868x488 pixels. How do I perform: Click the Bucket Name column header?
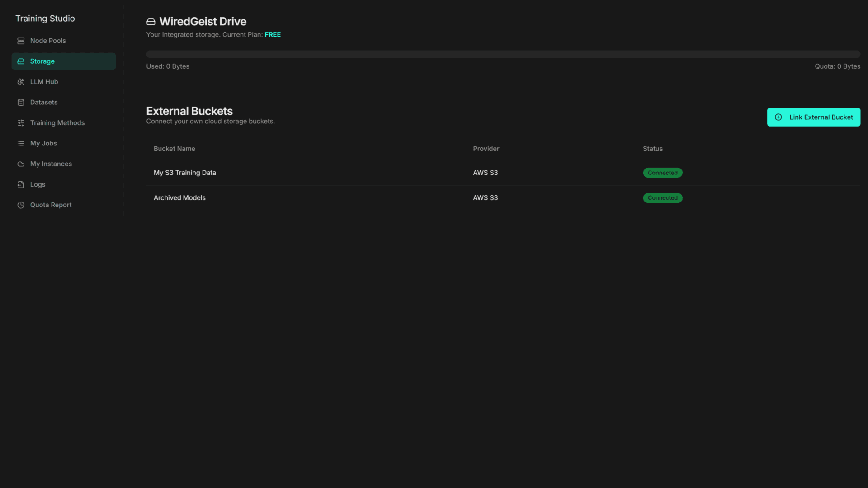(175, 149)
